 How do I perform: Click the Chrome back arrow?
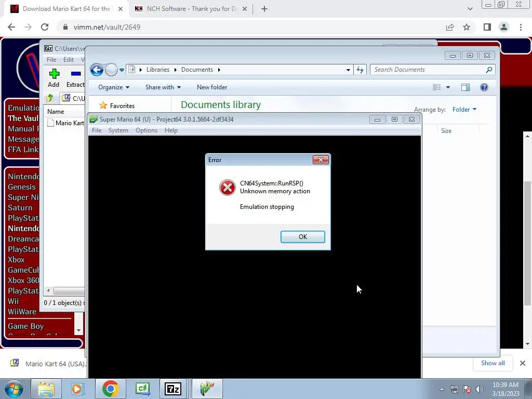pyautogui.click(x=11, y=27)
